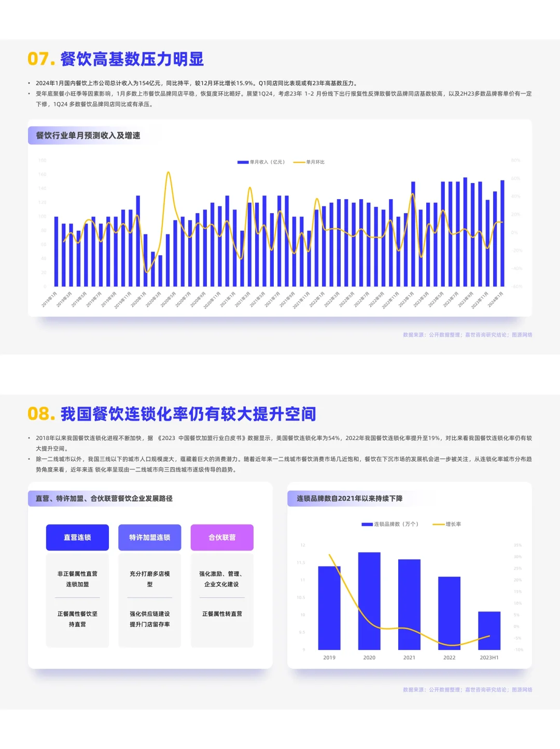This screenshot has width=560, height=749.
Task: Click legend label 增长率
Action: coord(453,524)
